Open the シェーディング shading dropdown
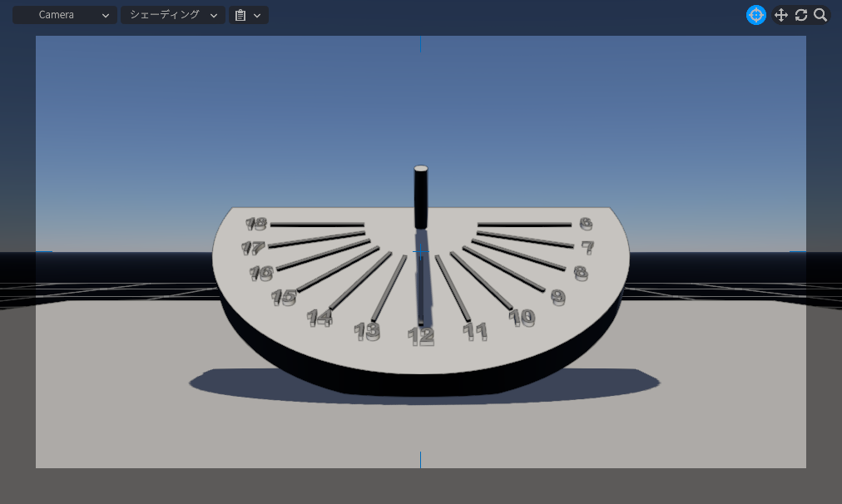The width and height of the screenshot is (842, 504). pos(173,15)
